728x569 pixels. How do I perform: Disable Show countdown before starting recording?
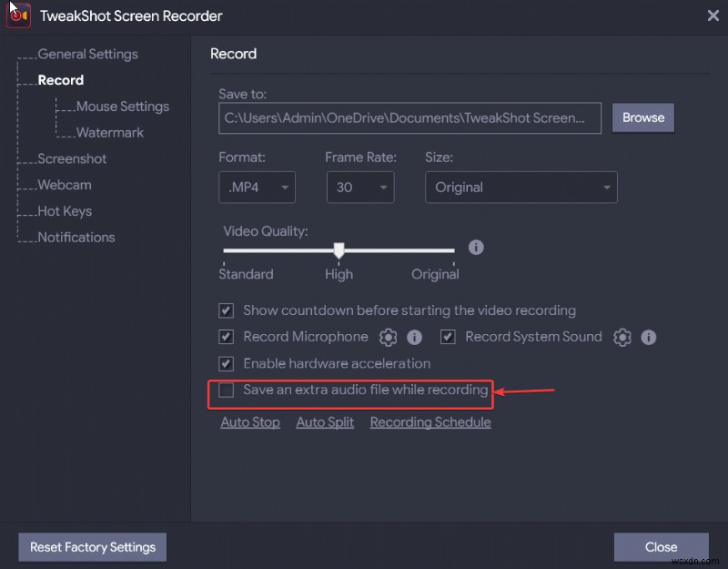[x=226, y=310]
